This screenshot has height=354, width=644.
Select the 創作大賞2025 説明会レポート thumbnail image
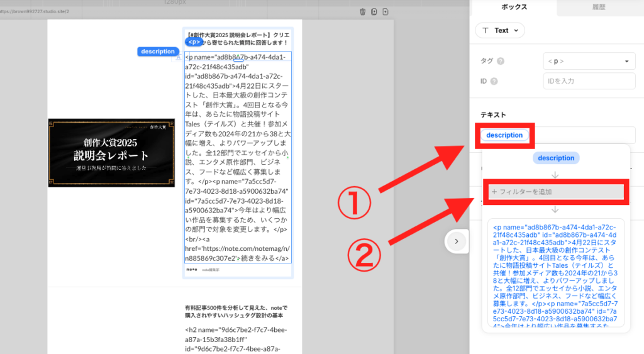pos(111,153)
